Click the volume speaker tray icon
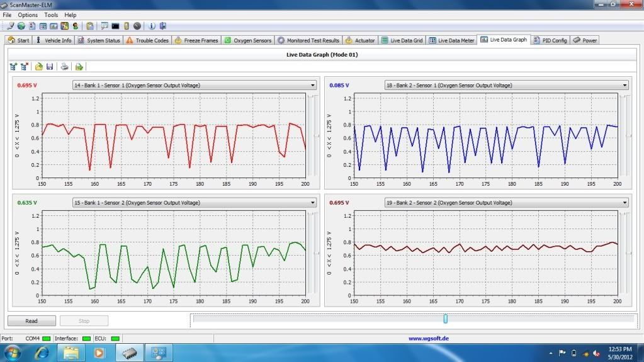 597,353
